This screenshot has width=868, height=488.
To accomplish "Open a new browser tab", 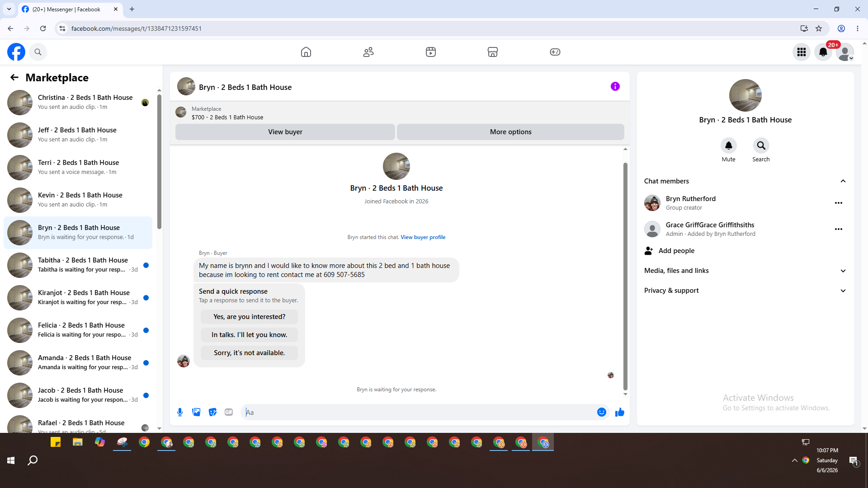I will point(132,9).
